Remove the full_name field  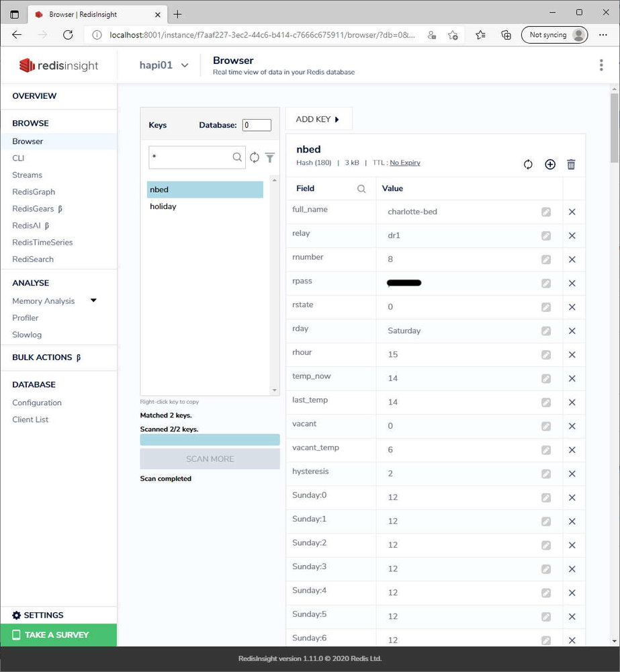pyautogui.click(x=572, y=212)
